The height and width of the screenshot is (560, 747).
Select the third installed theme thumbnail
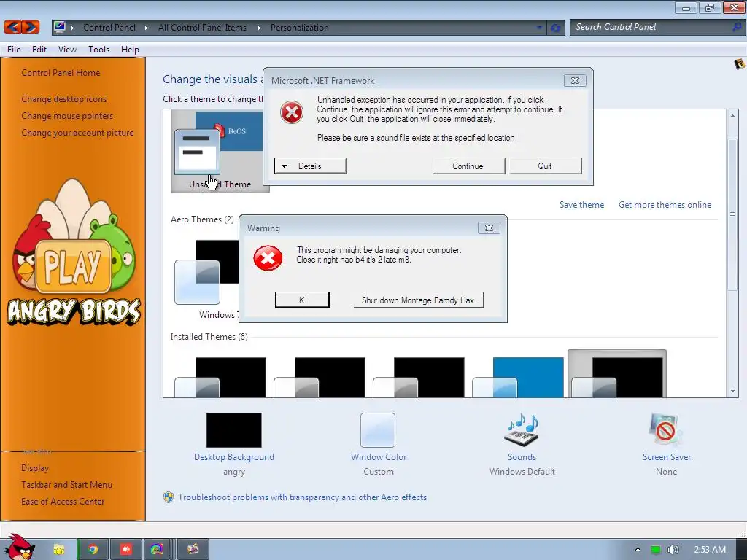[x=418, y=377]
